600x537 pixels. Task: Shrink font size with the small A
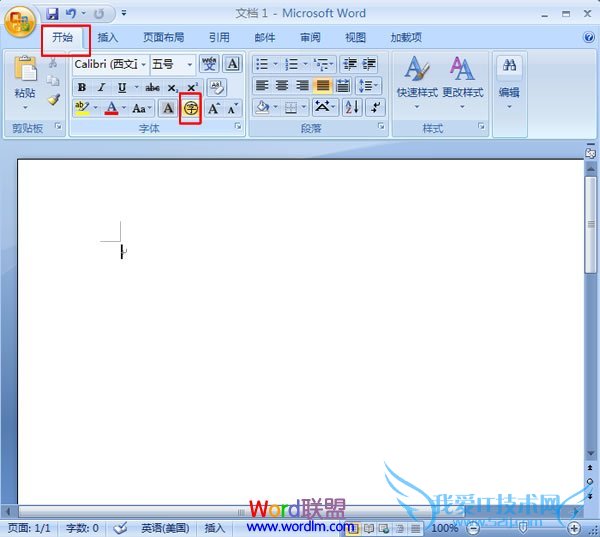click(233, 108)
